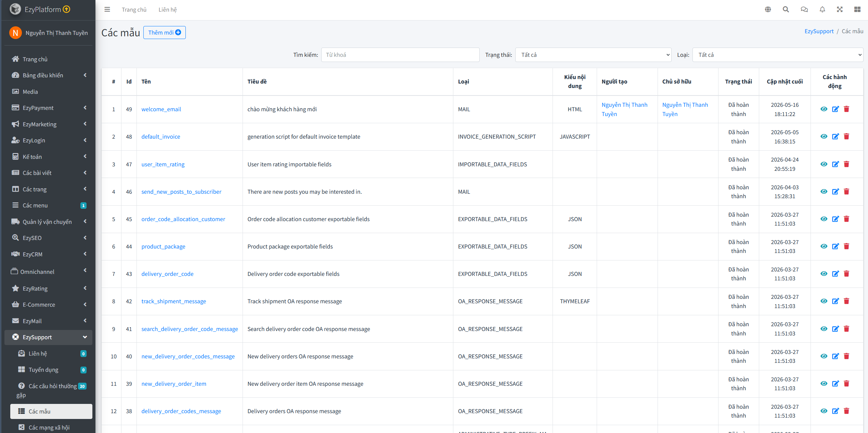
Task: Open Tuyển dụng under EzySupport
Action: tap(51, 370)
